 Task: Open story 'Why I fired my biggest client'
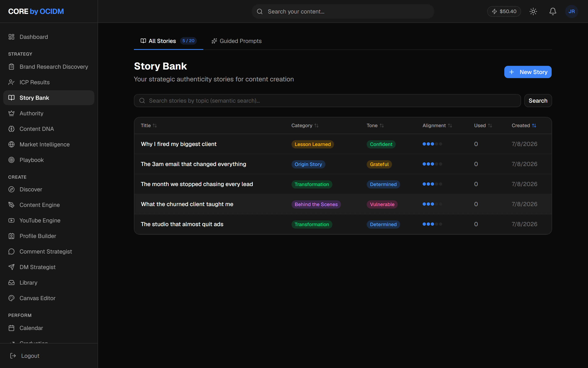coord(179,144)
